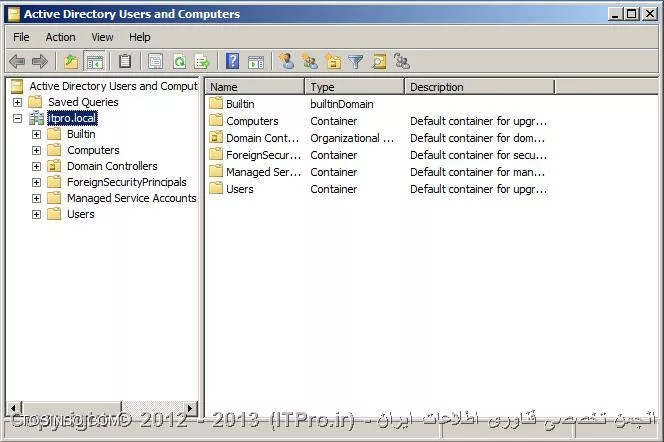
Task: Click Domain Controllers OU icon in list
Action: (216, 137)
